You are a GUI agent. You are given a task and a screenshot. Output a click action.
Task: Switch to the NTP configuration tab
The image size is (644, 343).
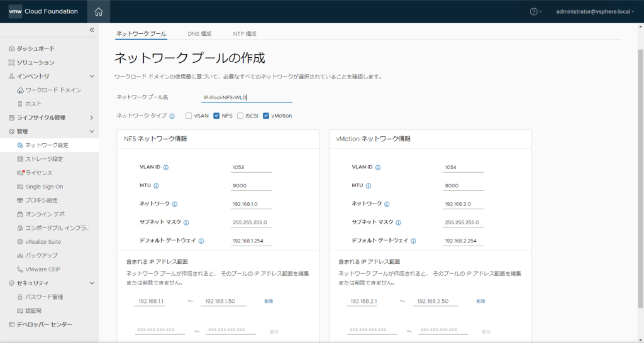click(x=244, y=33)
